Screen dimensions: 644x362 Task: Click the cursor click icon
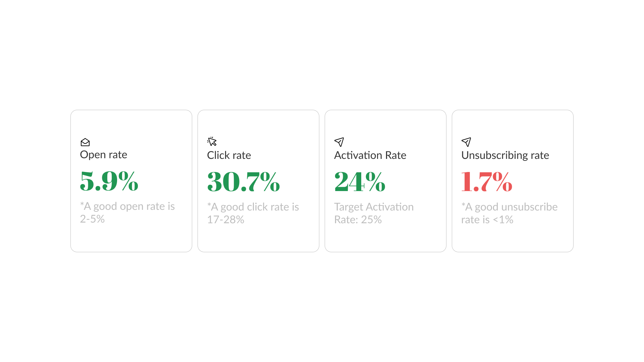coord(212,141)
